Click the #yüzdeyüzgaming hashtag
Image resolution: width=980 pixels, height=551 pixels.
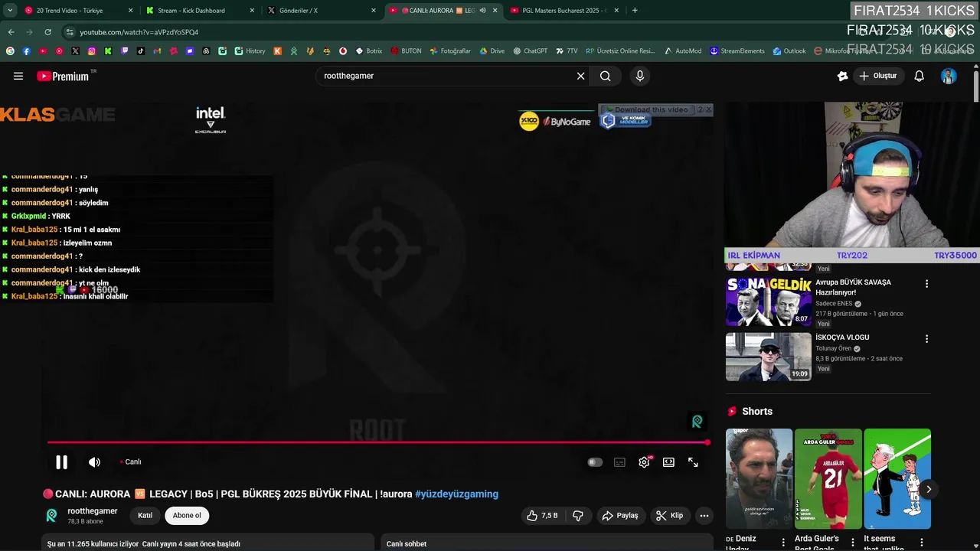456,494
